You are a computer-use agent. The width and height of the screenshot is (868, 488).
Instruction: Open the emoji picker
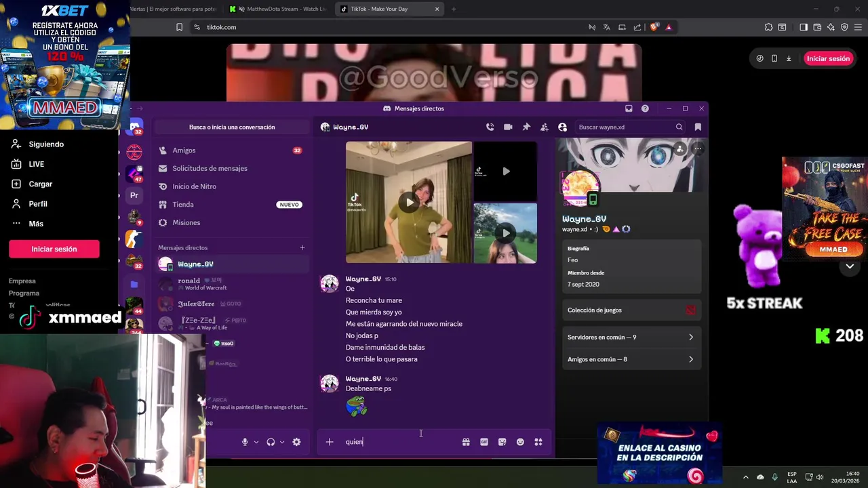[520, 442]
